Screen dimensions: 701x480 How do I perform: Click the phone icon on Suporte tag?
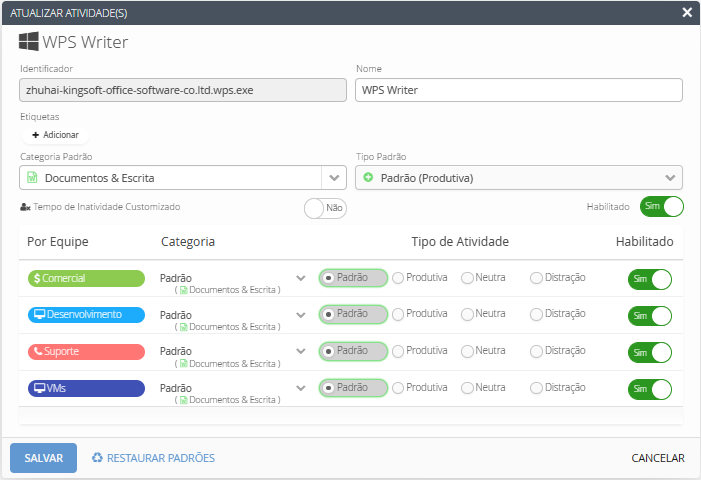click(38, 351)
